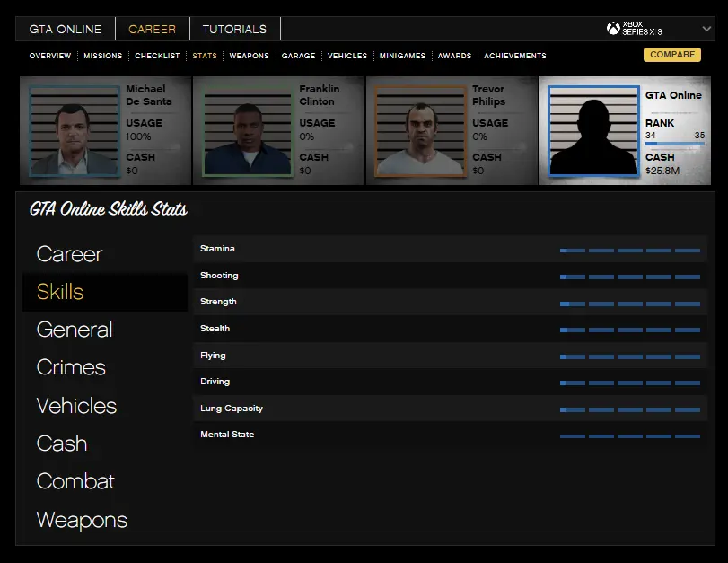Switch to the GTA Online top tab
This screenshot has width=728, height=563.
pos(66,29)
